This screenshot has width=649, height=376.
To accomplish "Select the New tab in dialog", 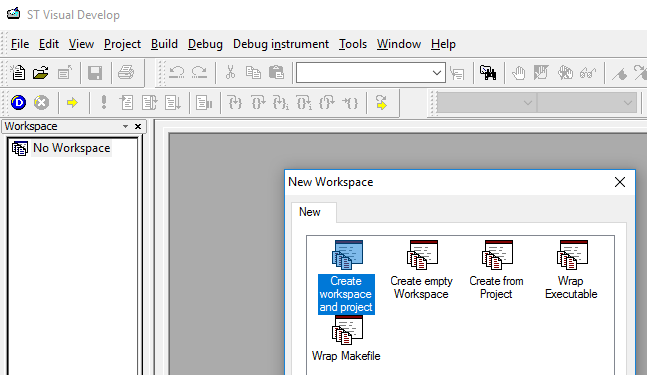I will pyautogui.click(x=310, y=212).
